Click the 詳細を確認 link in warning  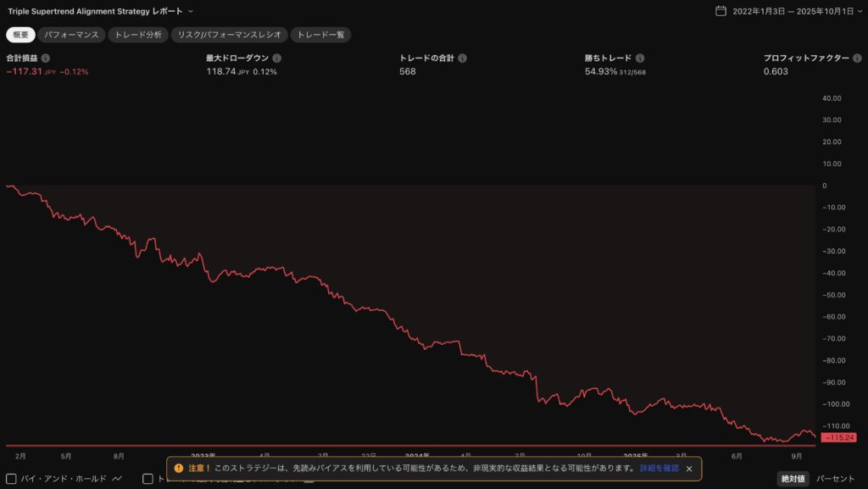coord(659,469)
